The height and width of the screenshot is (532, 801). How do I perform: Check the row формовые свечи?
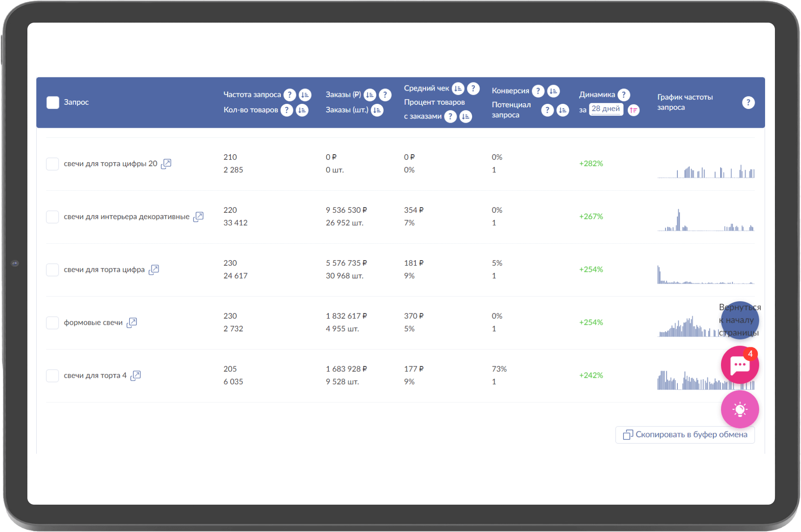53,323
